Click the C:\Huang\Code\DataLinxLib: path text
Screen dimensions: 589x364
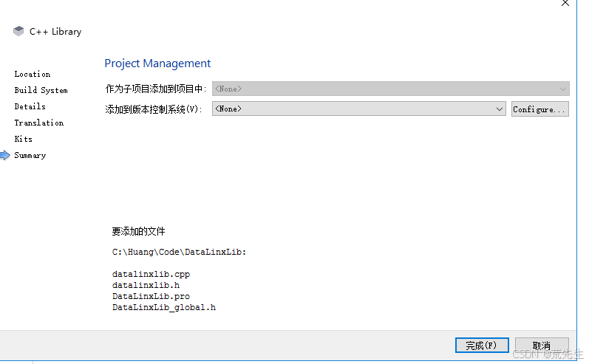pos(179,252)
